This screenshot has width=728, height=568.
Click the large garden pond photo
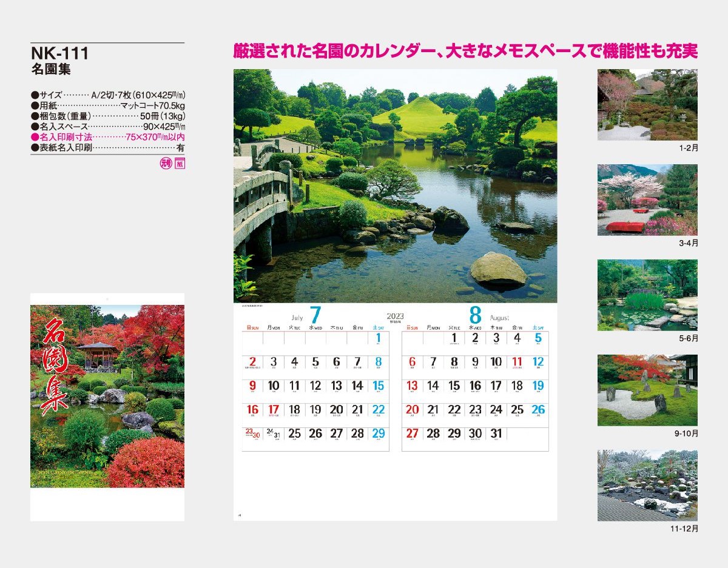point(395,185)
